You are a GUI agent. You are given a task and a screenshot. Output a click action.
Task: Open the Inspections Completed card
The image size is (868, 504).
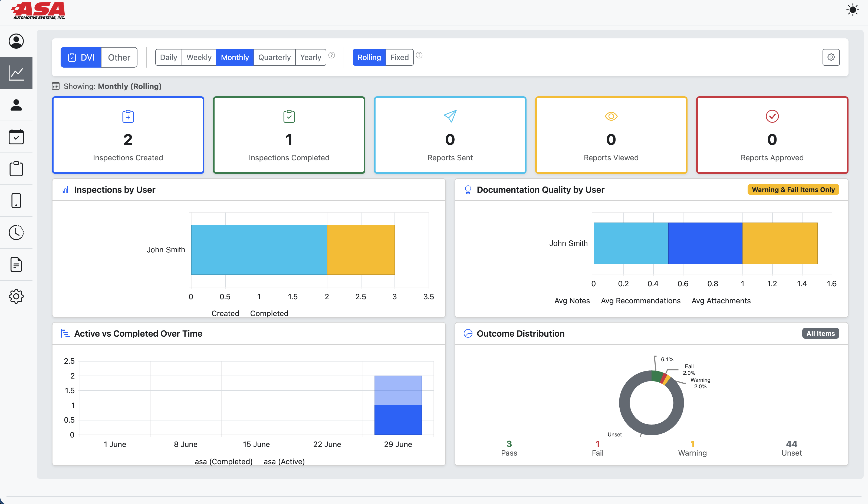[289, 135]
